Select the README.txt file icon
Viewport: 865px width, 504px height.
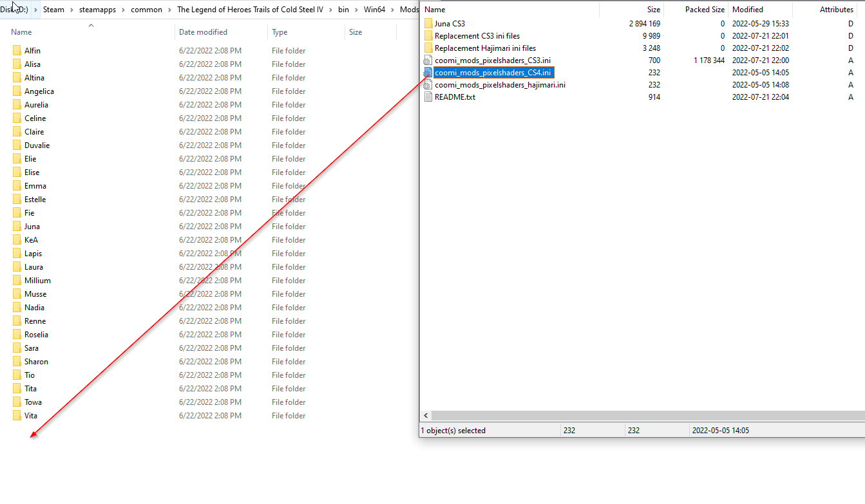428,97
